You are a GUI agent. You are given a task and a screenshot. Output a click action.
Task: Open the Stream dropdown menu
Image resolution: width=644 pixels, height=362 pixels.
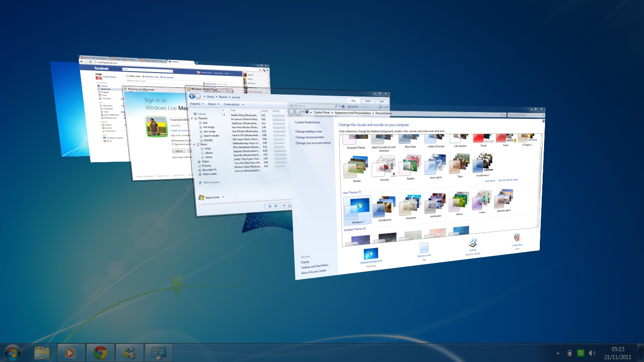[x=213, y=104]
